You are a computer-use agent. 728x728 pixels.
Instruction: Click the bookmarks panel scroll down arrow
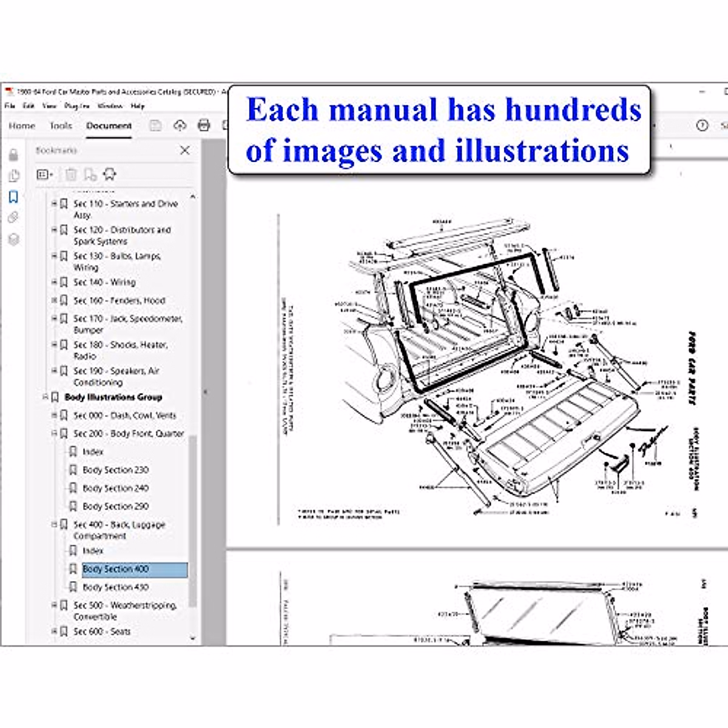click(193, 638)
